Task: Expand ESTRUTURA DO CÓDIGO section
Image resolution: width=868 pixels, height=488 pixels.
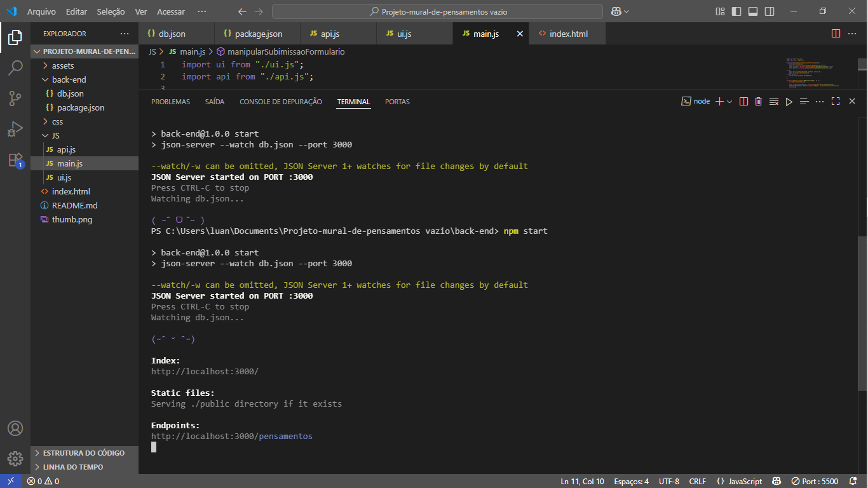Action: coord(84,453)
